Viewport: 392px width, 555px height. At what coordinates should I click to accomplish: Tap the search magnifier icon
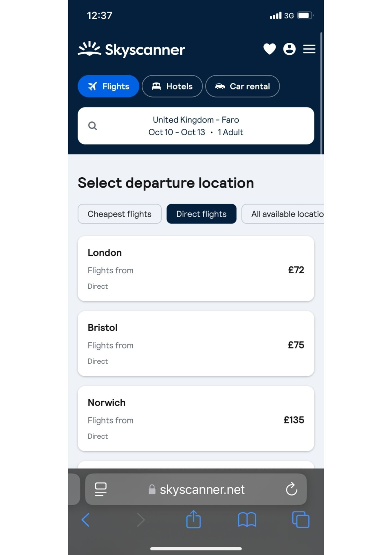(92, 126)
